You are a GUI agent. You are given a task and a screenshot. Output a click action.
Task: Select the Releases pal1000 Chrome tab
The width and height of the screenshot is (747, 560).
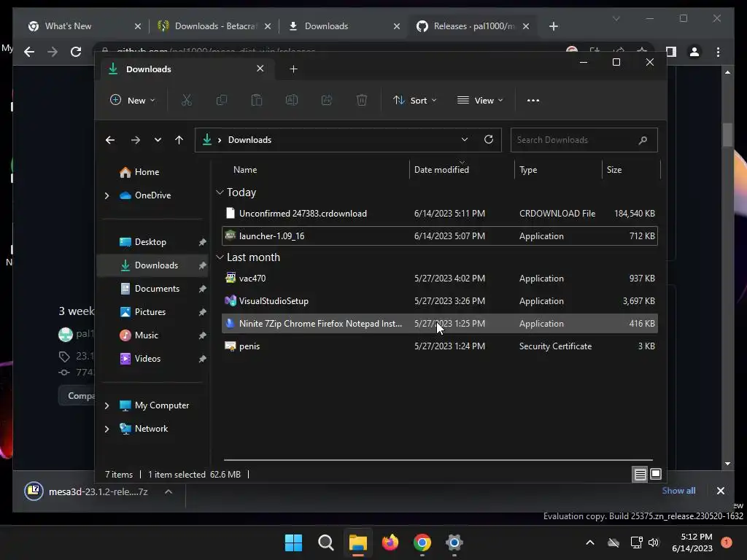474,26
